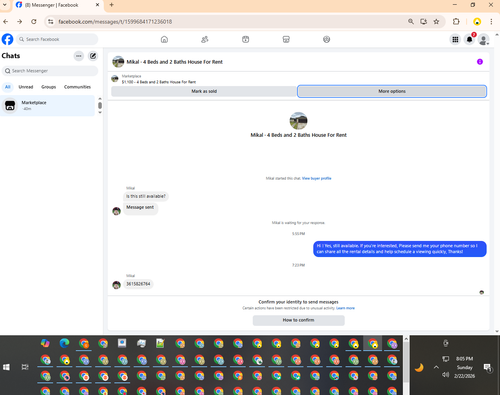Open Facebook home via the logo

coord(7,39)
